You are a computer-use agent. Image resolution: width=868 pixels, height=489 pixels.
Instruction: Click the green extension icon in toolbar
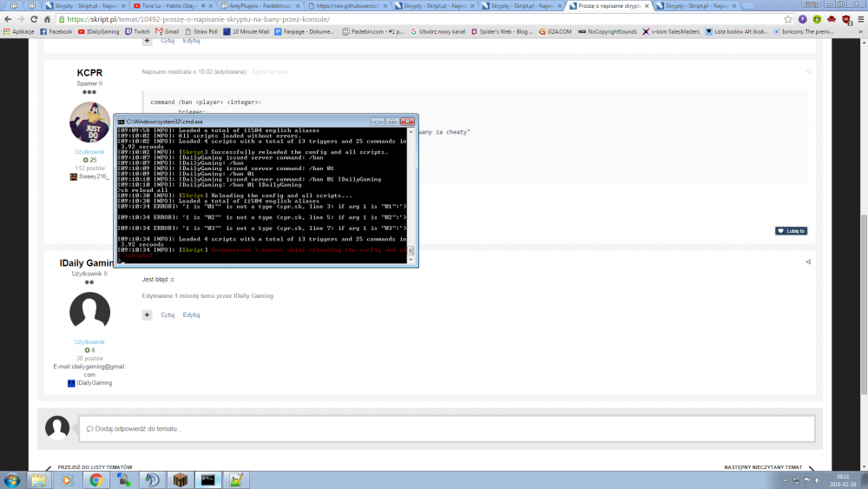coord(817,19)
